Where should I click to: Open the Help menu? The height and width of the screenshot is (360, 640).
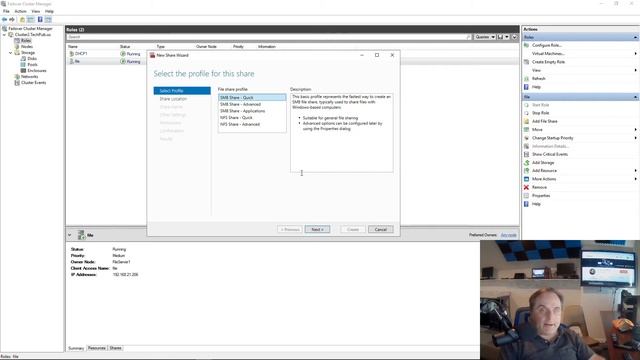(x=49, y=11)
